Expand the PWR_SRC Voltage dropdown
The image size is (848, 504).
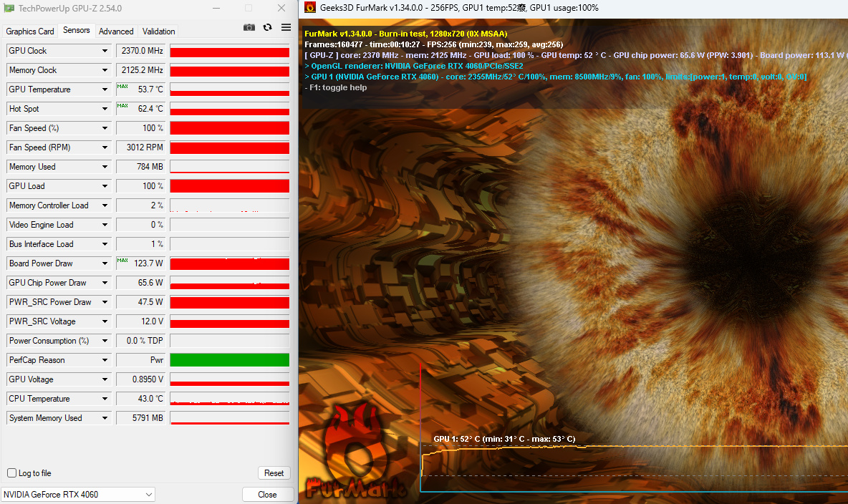point(105,321)
